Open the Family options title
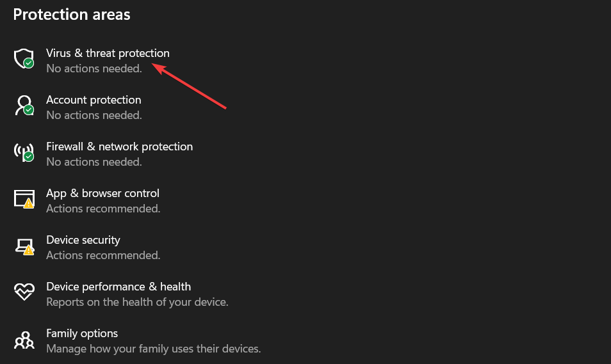The width and height of the screenshot is (611, 364). (82, 333)
